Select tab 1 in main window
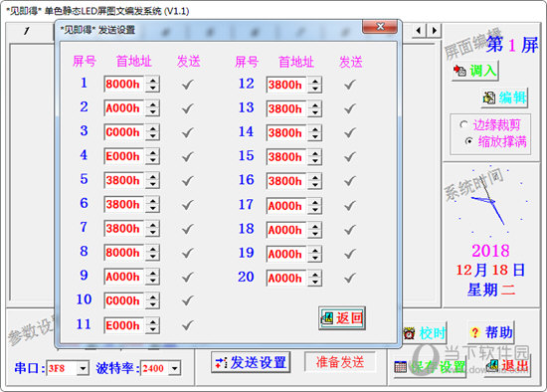 click(27, 31)
